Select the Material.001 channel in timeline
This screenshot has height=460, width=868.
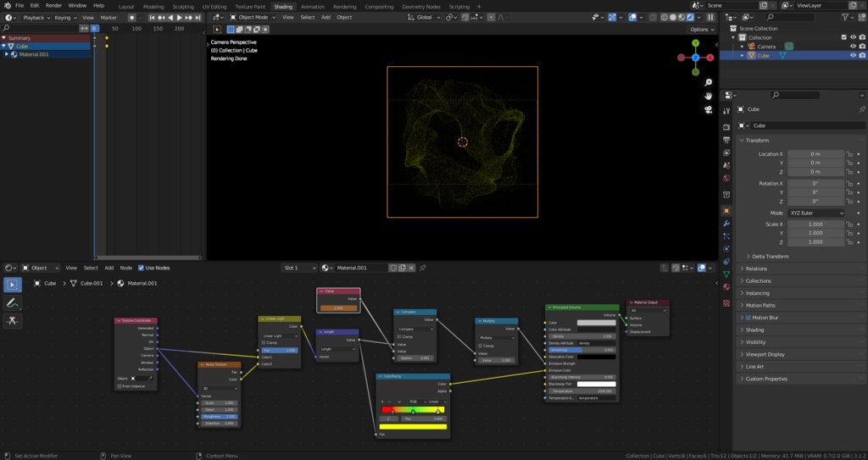pyautogui.click(x=34, y=54)
